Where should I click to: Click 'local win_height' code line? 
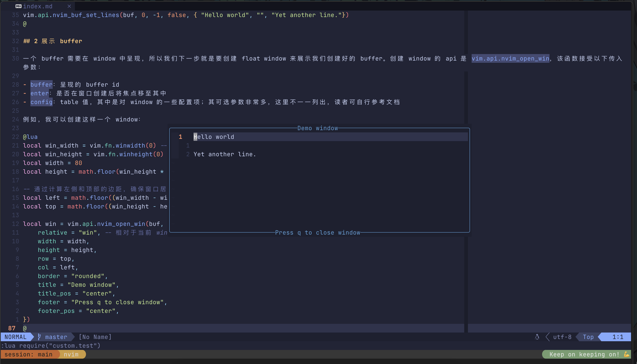click(93, 154)
